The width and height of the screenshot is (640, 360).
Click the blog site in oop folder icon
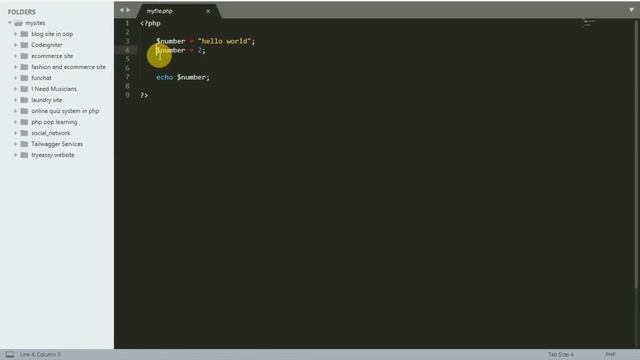[x=24, y=34]
